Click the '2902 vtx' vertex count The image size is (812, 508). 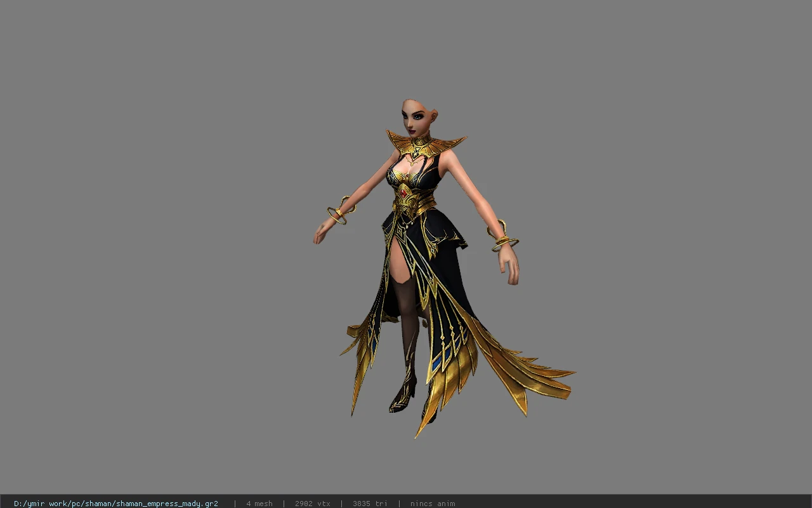point(313,504)
